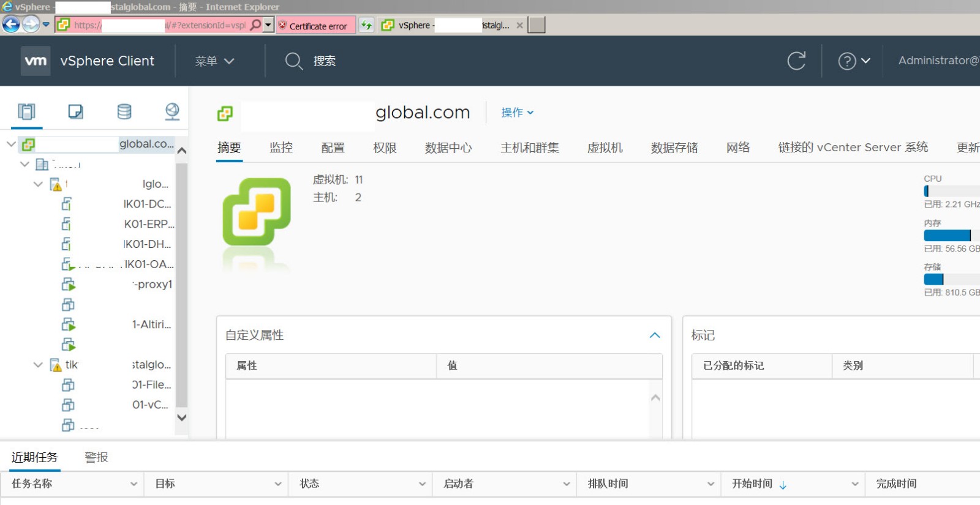This screenshot has width=980, height=505.
Task: Open address bar URL dropdown arrow
Action: tap(268, 25)
